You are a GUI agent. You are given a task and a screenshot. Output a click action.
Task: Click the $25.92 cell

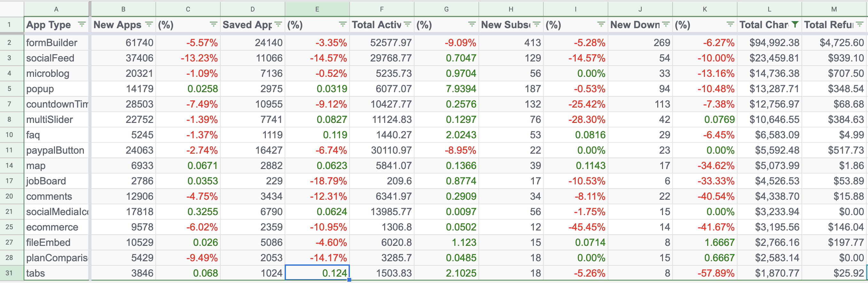(x=834, y=273)
